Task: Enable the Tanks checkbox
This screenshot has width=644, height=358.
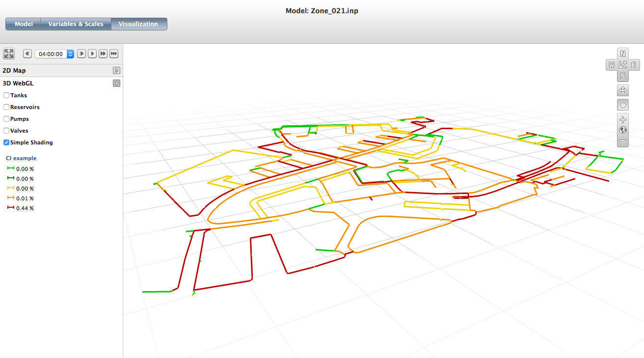Action: [6, 95]
